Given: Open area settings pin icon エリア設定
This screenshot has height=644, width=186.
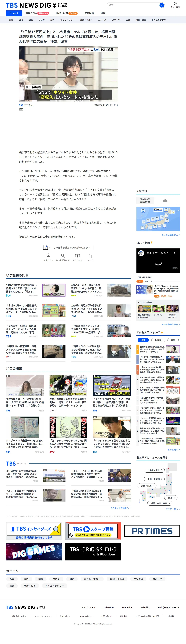Looking at the screenshot, I should 175,5.
